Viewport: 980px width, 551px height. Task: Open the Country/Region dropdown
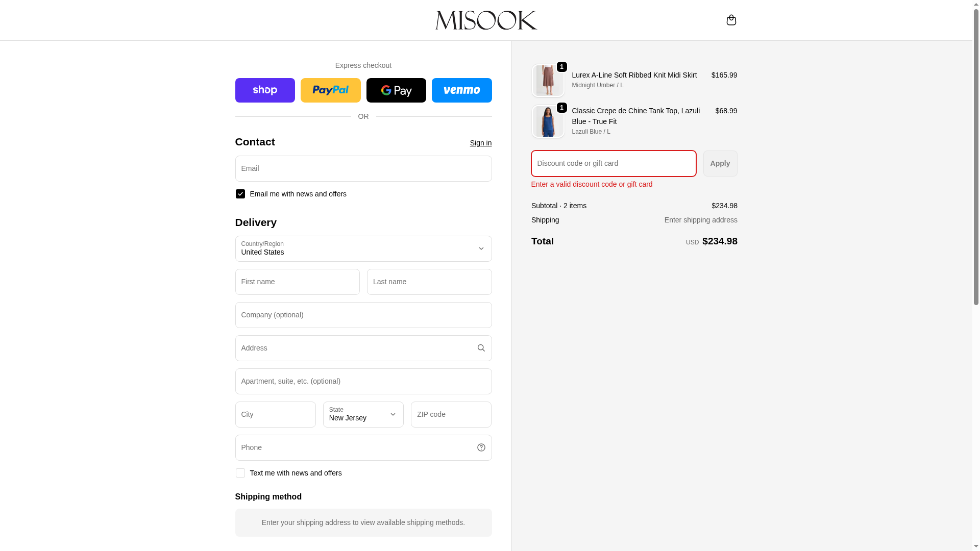[363, 248]
